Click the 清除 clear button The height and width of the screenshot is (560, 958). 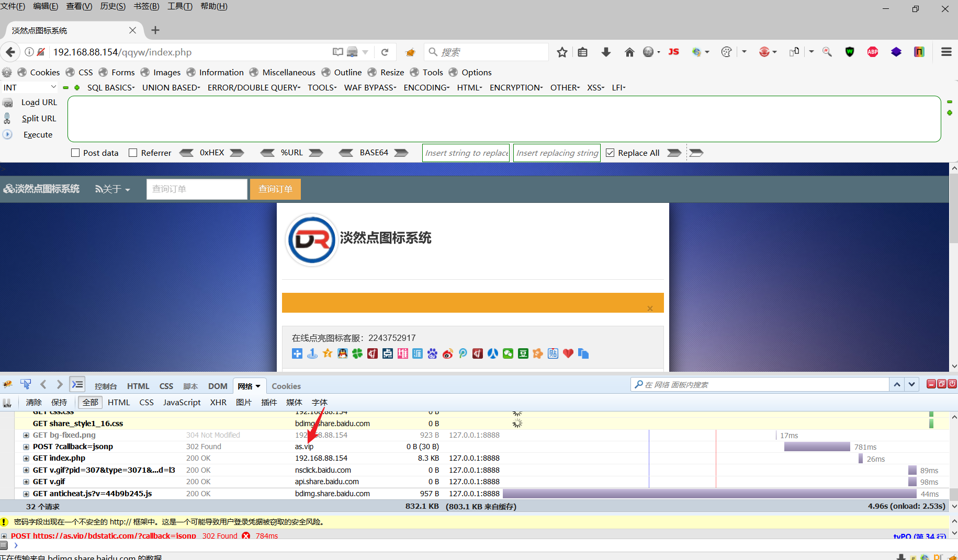click(34, 402)
